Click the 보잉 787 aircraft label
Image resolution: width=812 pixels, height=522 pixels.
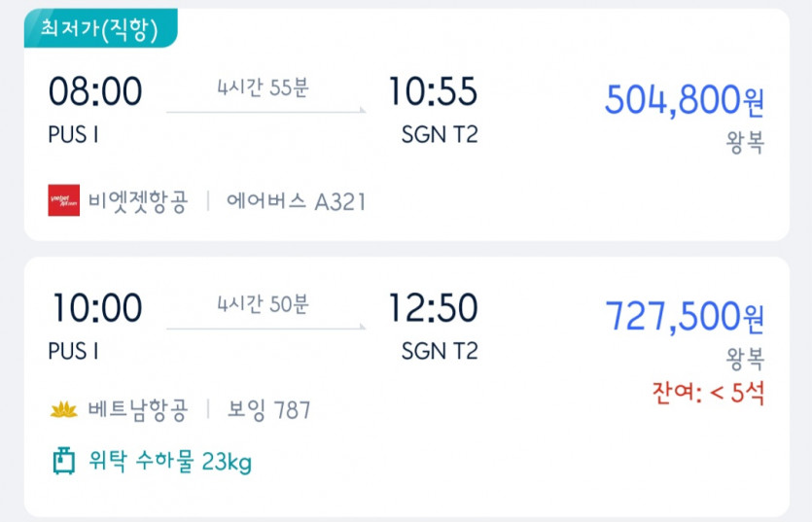coord(269,410)
